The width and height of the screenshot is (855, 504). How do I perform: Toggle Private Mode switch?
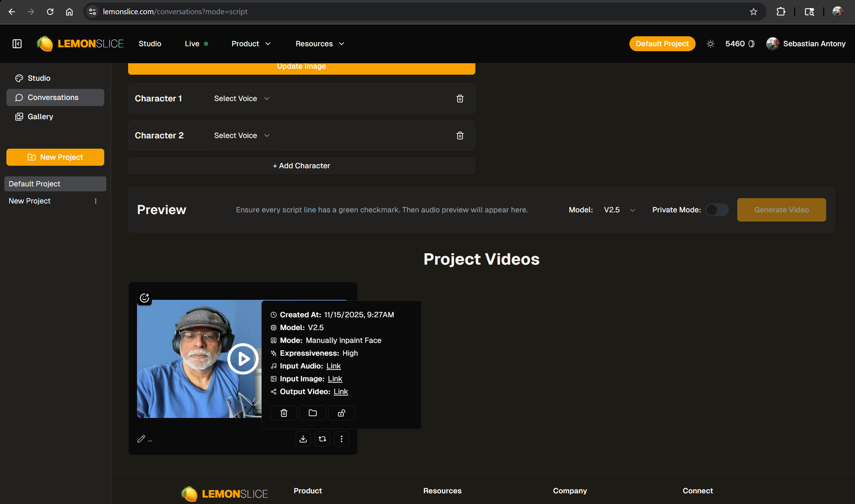[x=717, y=210]
